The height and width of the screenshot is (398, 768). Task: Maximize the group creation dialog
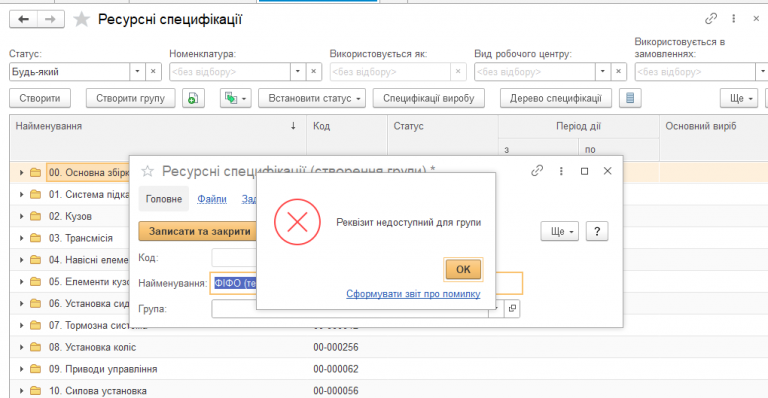click(x=584, y=171)
